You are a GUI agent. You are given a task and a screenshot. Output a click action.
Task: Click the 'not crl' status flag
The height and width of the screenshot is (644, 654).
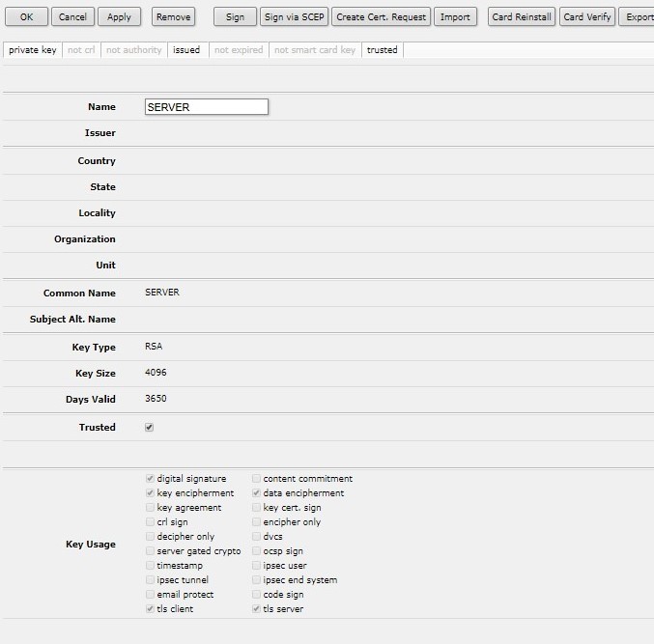pos(81,50)
